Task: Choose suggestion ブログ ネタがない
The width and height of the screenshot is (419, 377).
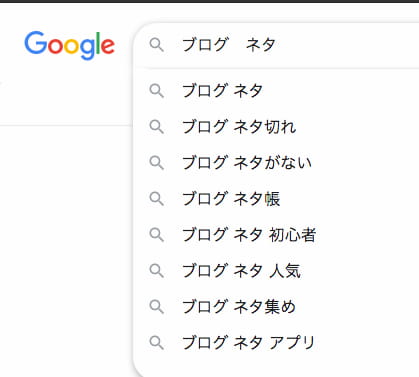Action: [276, 163]
